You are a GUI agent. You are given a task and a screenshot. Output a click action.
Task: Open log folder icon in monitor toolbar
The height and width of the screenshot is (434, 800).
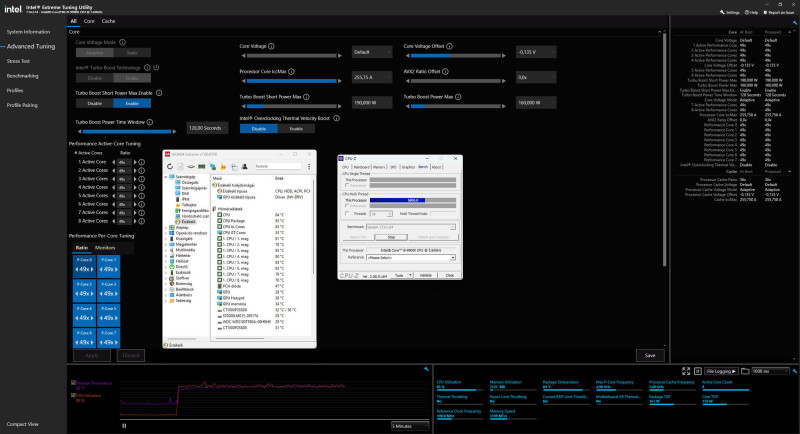(x=745, y=371)
